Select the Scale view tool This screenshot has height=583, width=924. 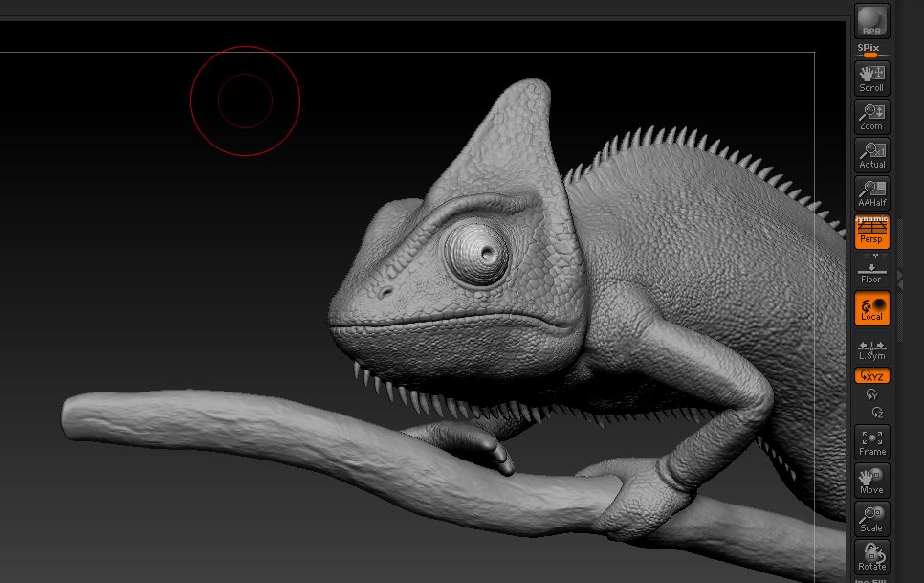(x=872, y=519)
